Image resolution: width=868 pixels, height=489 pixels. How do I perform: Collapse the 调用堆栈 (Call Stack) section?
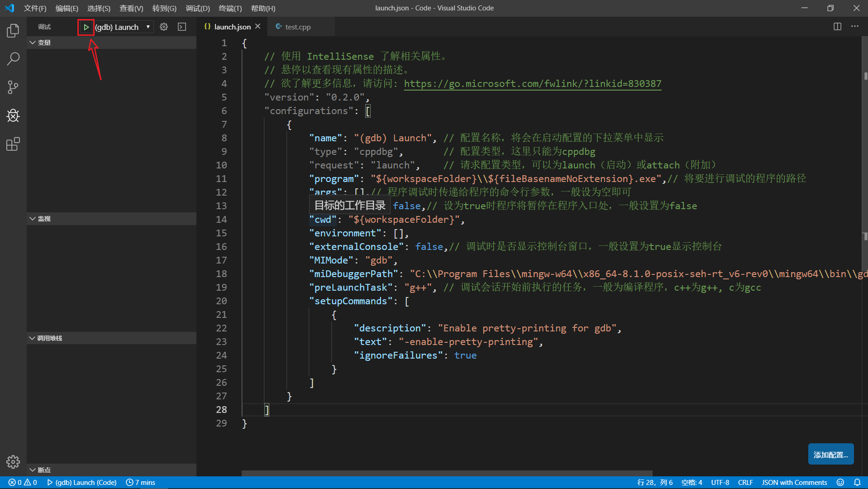point(49,338)
